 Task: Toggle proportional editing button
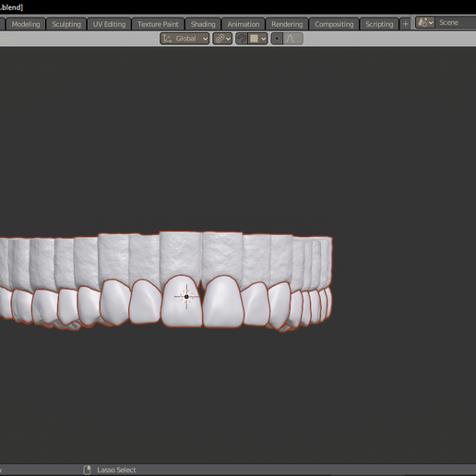click(x=277, y=39)
